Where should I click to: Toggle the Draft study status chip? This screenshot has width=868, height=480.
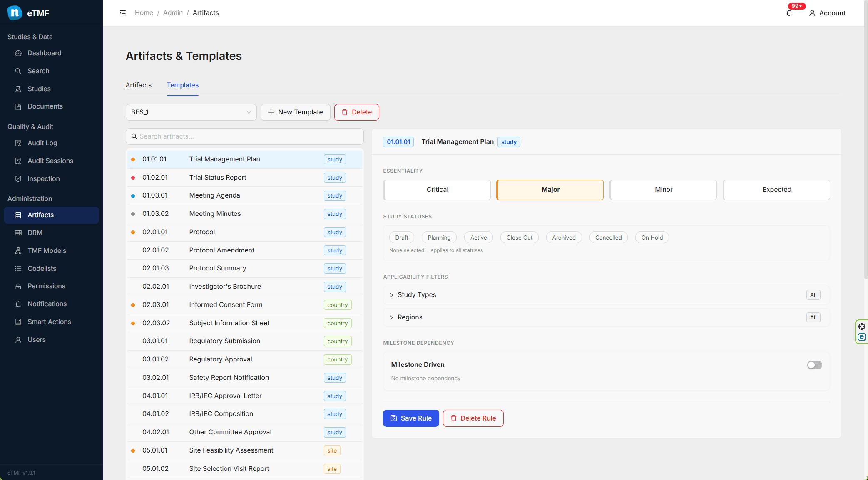point(402,238)
